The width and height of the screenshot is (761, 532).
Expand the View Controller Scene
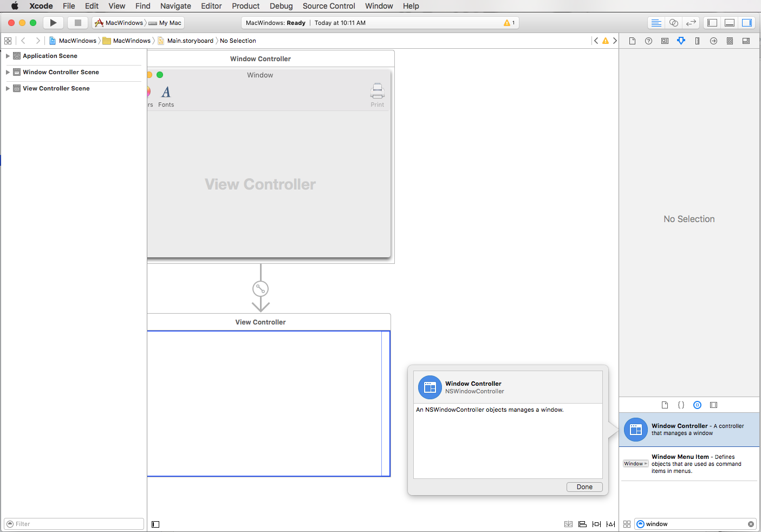point(8,88)
